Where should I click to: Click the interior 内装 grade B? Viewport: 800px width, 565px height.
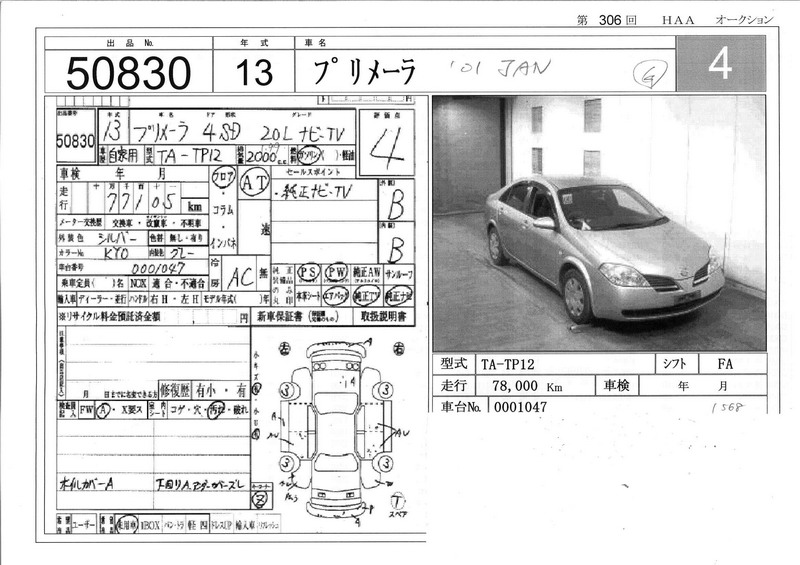396,249
